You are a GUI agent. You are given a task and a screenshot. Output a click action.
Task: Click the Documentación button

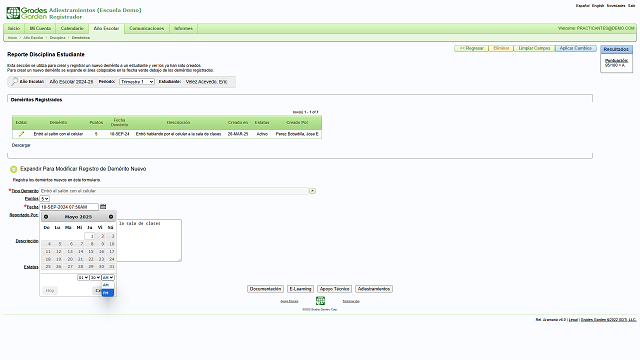tap(265, 289)
